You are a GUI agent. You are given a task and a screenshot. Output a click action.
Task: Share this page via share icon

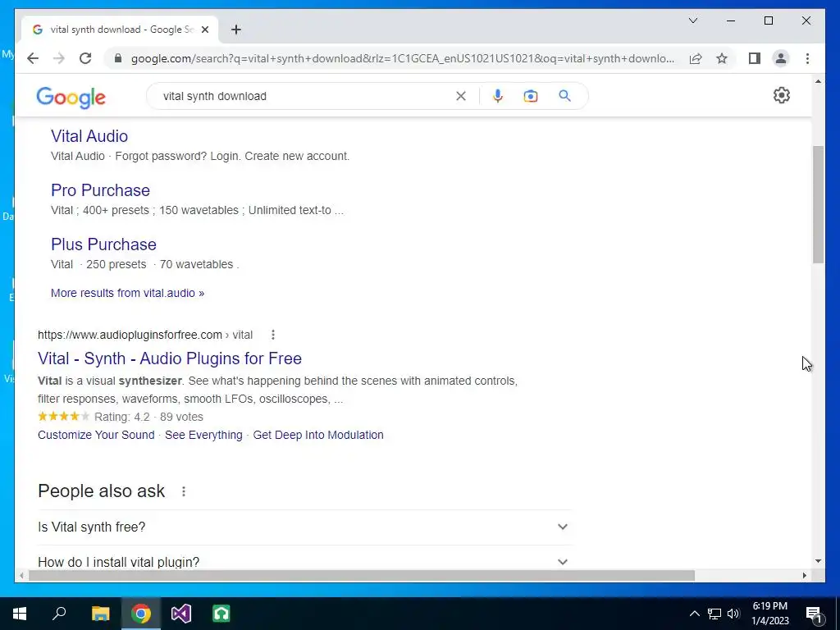tap(696, 58)
